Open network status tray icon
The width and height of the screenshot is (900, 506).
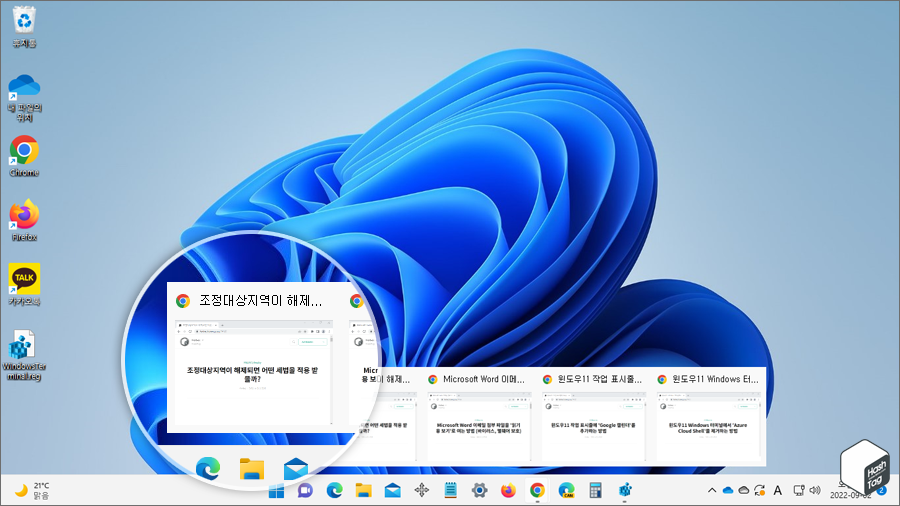798,491
